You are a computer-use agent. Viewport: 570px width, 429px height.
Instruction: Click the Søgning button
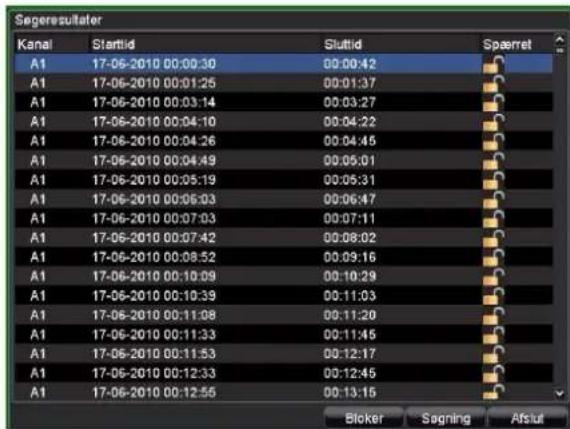click(x=446, y=418)
